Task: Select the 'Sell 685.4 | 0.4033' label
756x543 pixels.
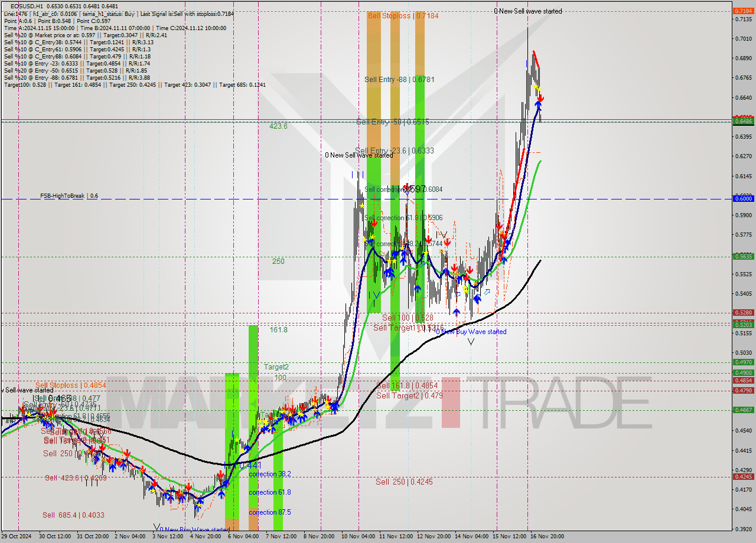Action: click(74, 515)
